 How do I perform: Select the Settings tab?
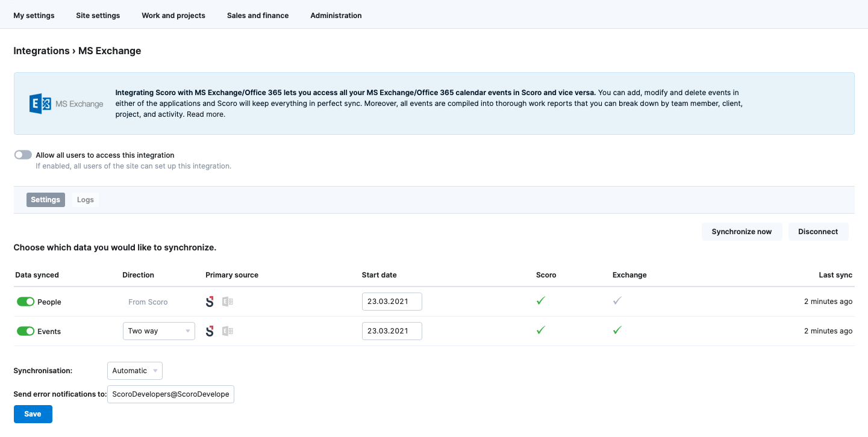click(x=46, y=200)
